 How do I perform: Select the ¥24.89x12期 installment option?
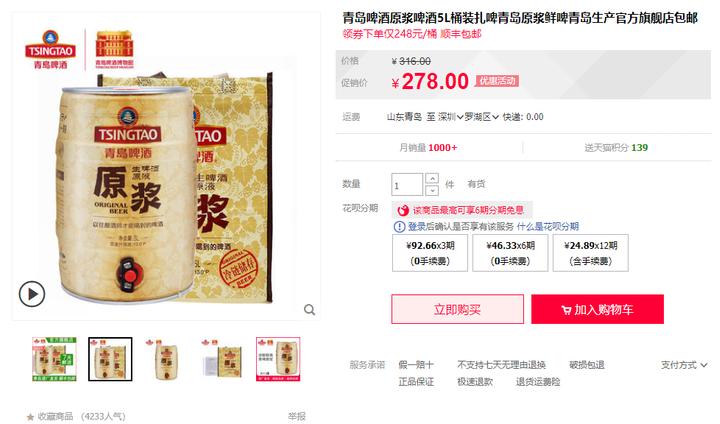point(591,253)
